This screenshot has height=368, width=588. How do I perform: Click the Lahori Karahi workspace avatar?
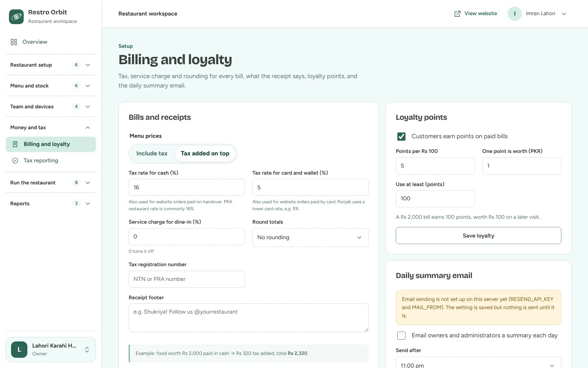click(x=19, y=350)
